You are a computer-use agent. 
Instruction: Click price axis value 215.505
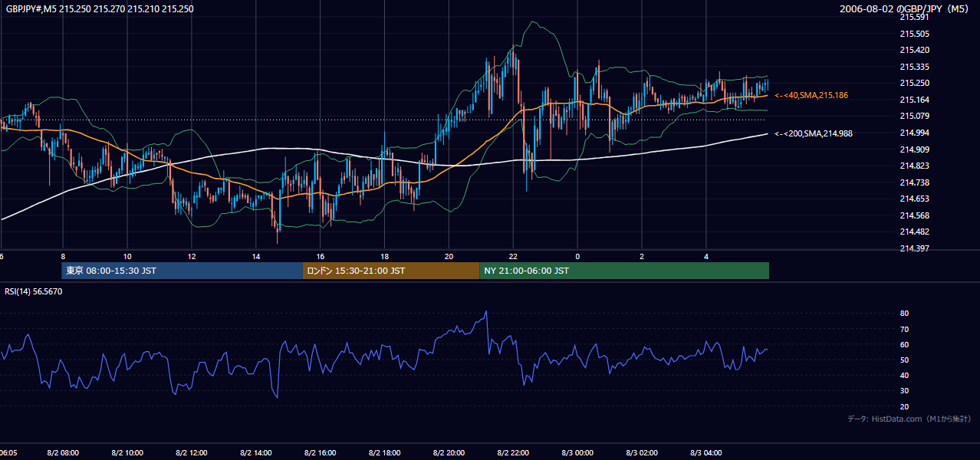914,34
